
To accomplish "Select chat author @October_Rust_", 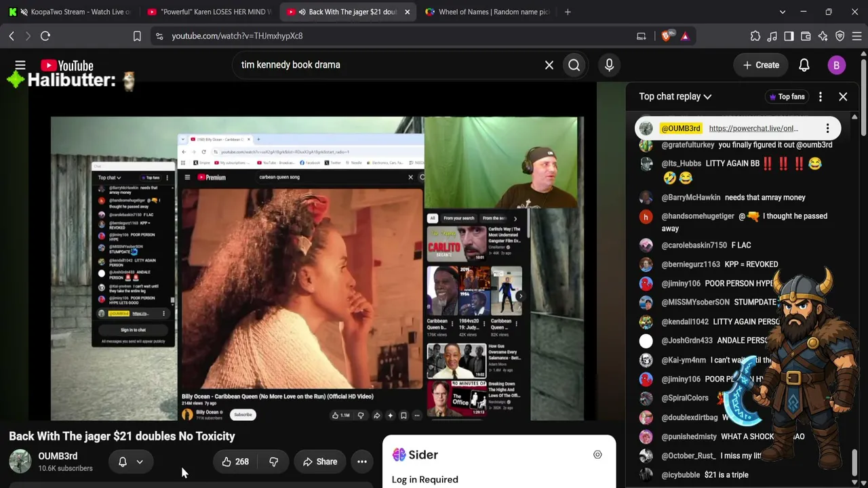I will [688, 456].
